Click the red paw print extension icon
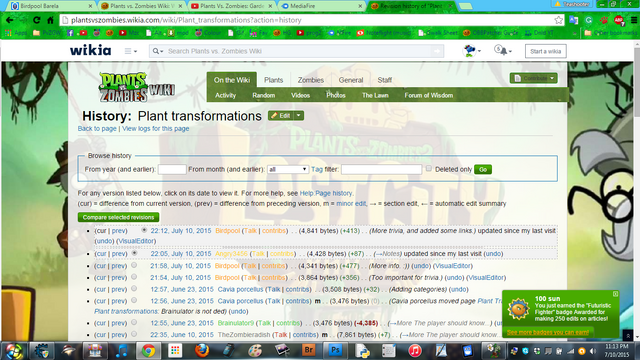The image size is (640, 360). 604,20
